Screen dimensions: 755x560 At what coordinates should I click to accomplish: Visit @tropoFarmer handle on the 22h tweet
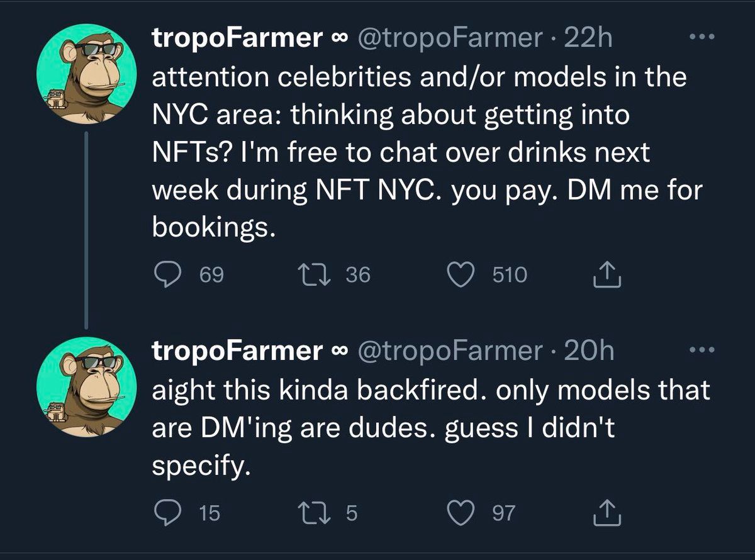click(x=449, y=38)
